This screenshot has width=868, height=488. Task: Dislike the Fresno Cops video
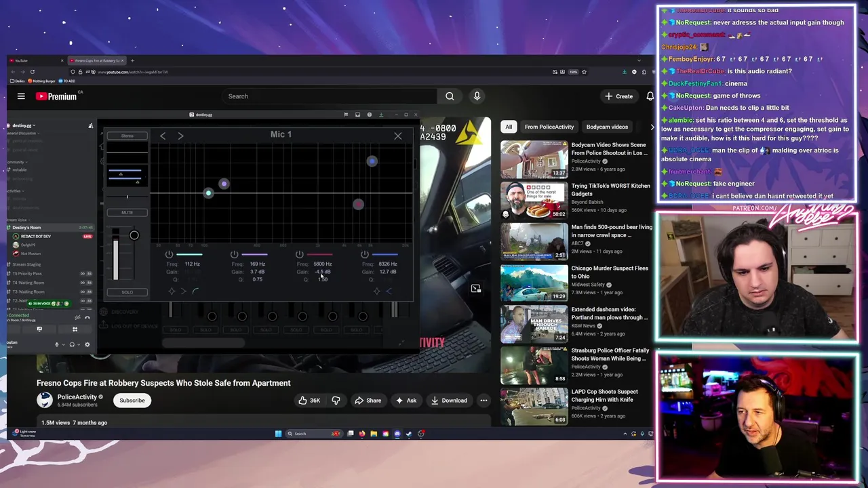coord(336,401)
